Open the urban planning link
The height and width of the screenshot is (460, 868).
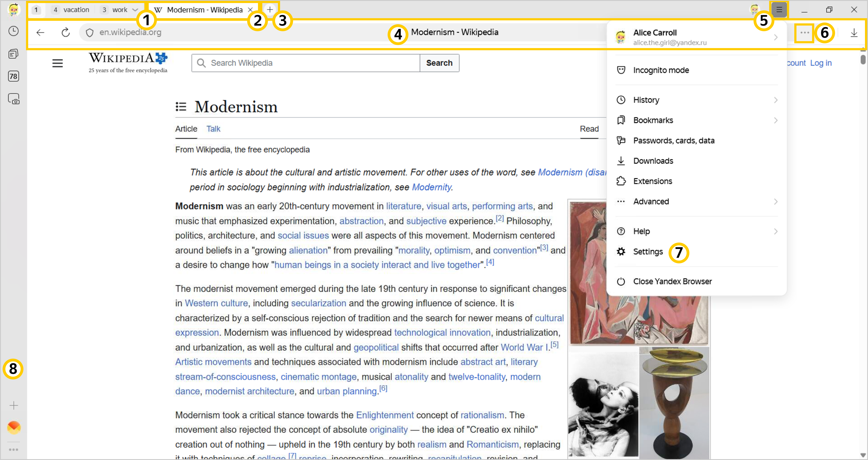347,391
